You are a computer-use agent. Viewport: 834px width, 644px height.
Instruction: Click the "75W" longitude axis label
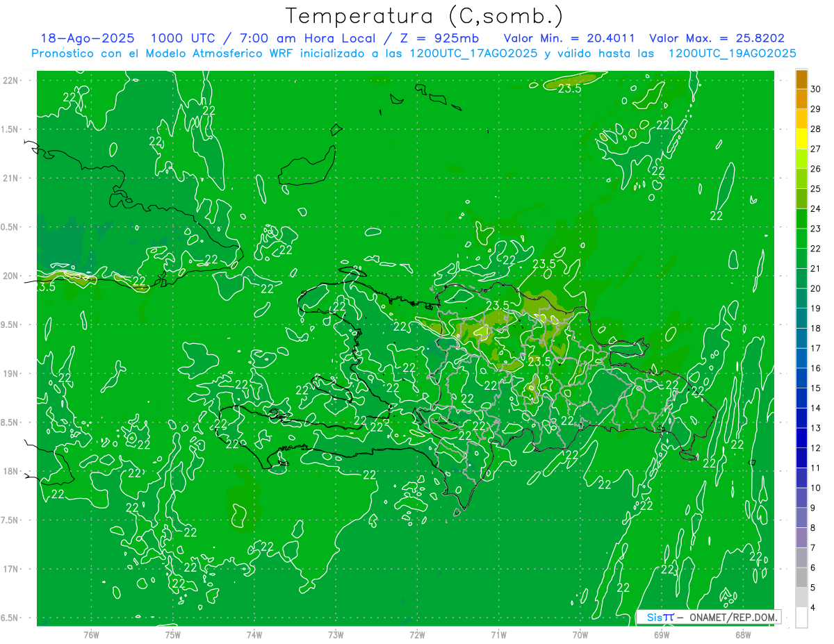pyautogui.click(x=172, y=635)
